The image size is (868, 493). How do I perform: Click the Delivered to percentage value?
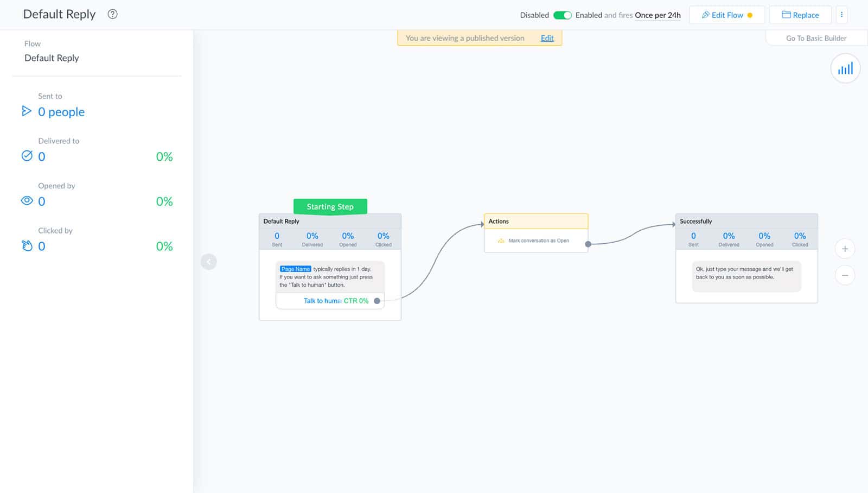(x=164, y=156)
